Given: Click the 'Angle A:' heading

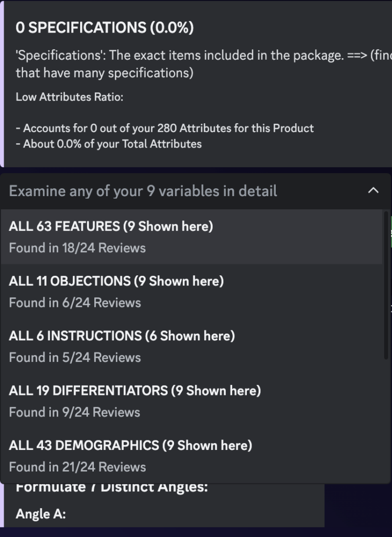Looking at the screenshot, I should (41, 514).
